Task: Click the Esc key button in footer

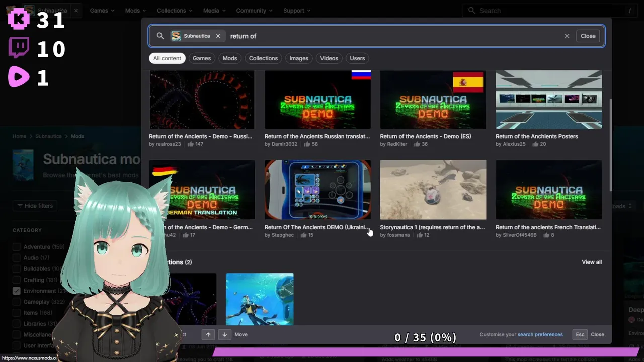Action: 580,334
